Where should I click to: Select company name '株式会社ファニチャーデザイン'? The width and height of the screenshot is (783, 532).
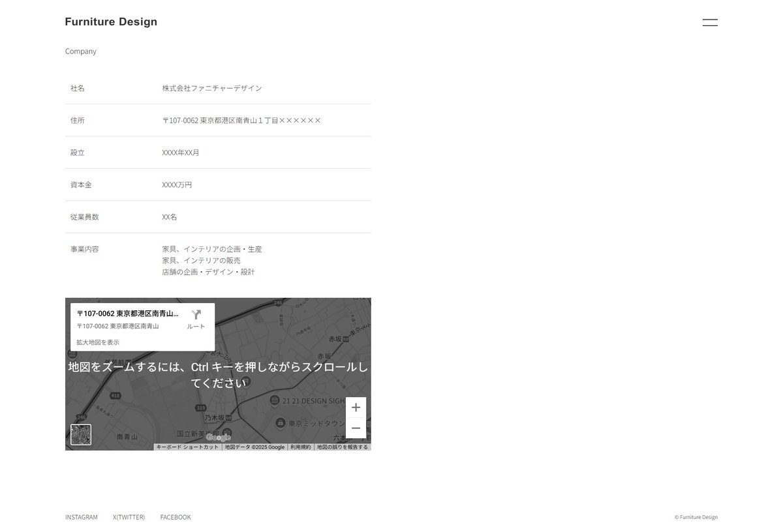click(x=212, y=88)
